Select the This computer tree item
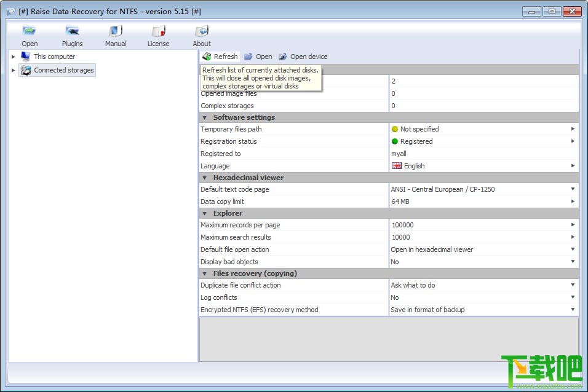Image resolution: width=588 pixels, height=392 pixels. (x=54, y=57)
